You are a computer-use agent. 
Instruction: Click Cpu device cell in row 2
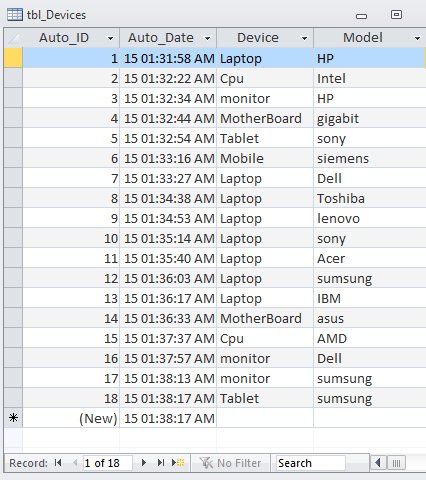(x=265, y=79)
